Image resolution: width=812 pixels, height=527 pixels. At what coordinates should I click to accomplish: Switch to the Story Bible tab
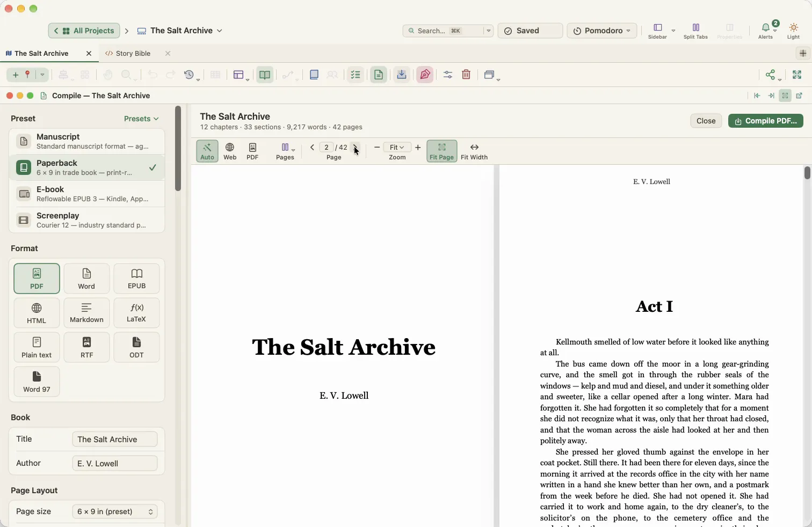pos(133,53)
